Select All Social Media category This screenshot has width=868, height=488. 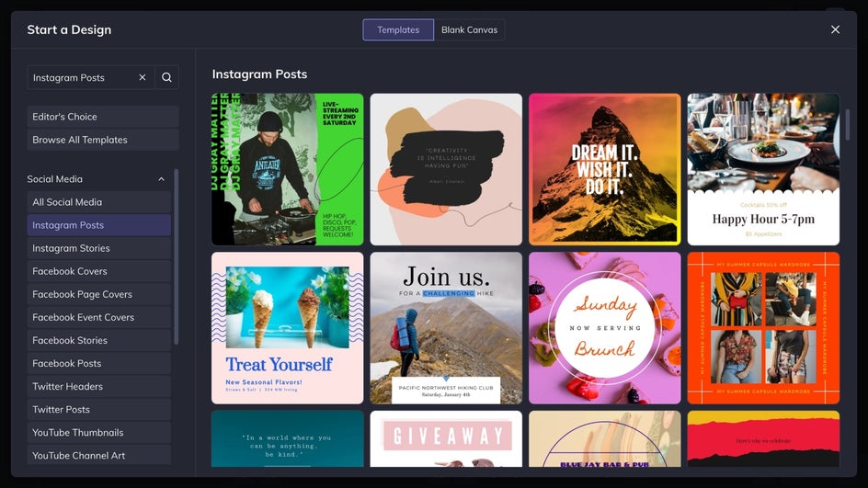click(99, 202)
